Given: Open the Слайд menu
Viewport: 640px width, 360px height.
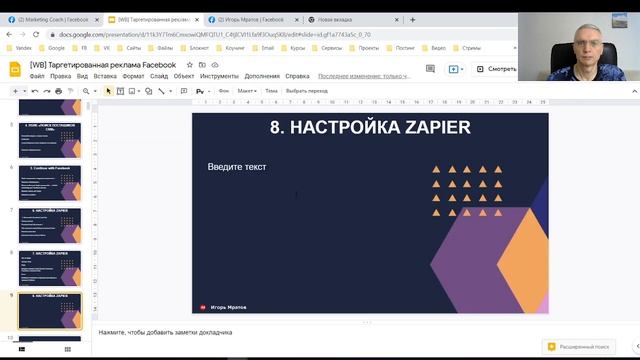Looking at the screenshot, I should pos(159,76).
